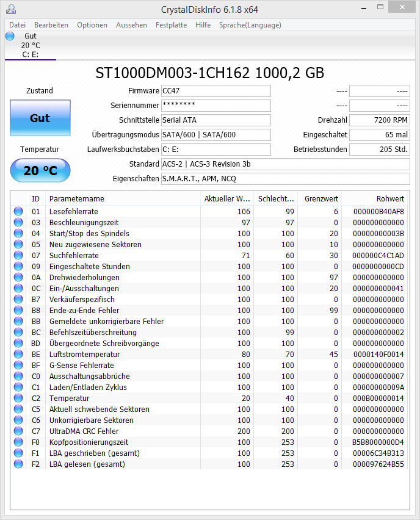The width and height of the screenshot is (420, 520).
Task: Click the status orb for Befehlszeitüberschreitung row
Action: (18, 332)
